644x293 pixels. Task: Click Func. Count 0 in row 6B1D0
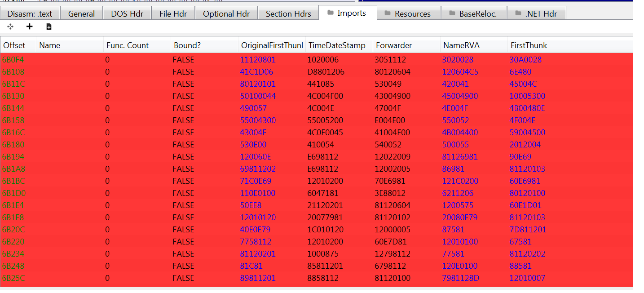(107, 193)
